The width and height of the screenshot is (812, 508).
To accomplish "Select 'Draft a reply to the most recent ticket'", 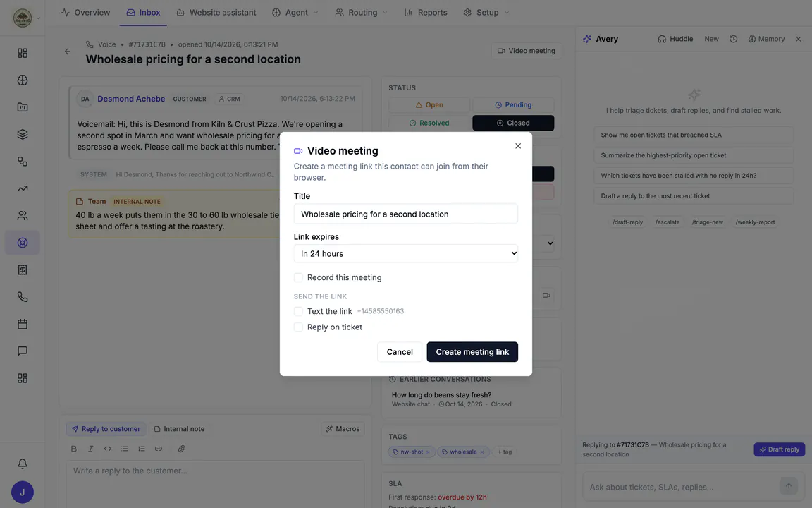I will click(694, 196).
